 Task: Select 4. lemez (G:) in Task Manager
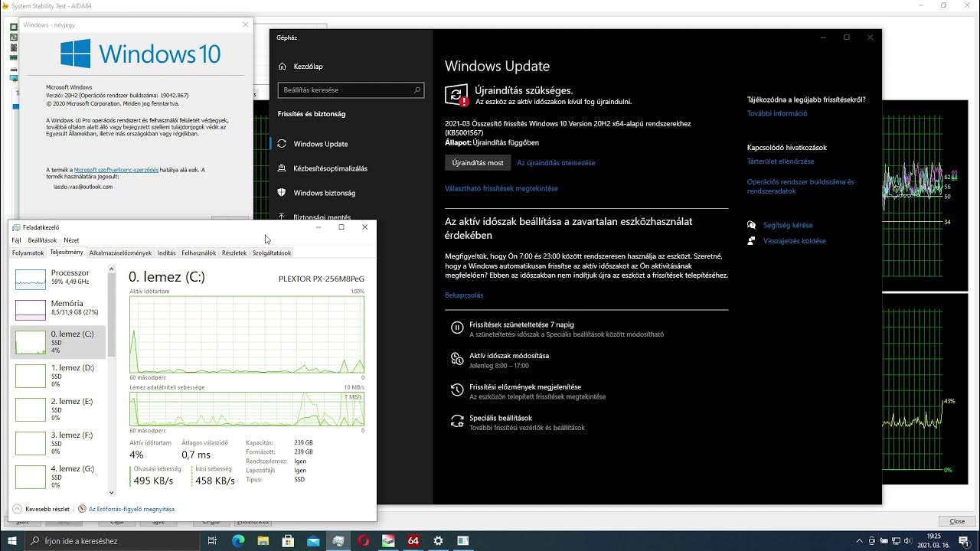coord(58,476)
